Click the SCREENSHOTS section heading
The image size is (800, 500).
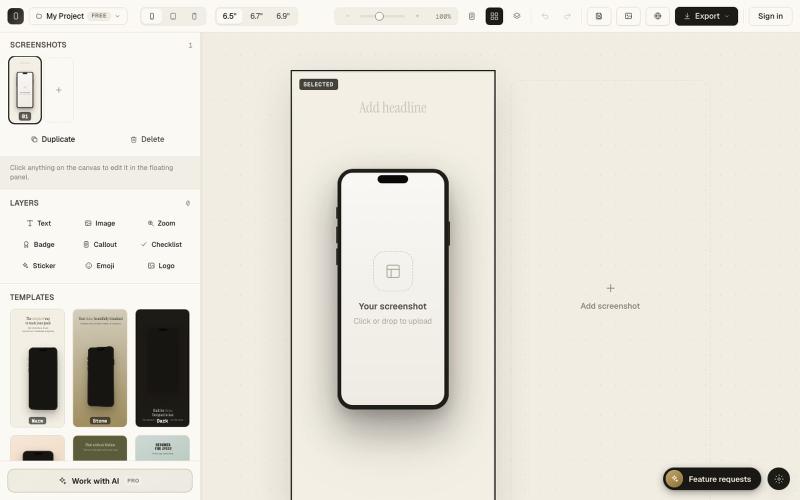[38, 45]
